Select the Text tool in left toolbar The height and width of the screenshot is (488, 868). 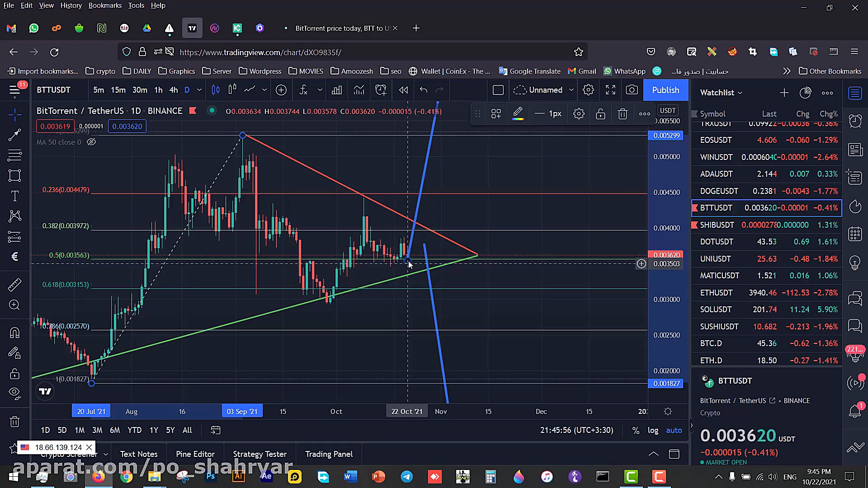[x=14, y=196]
